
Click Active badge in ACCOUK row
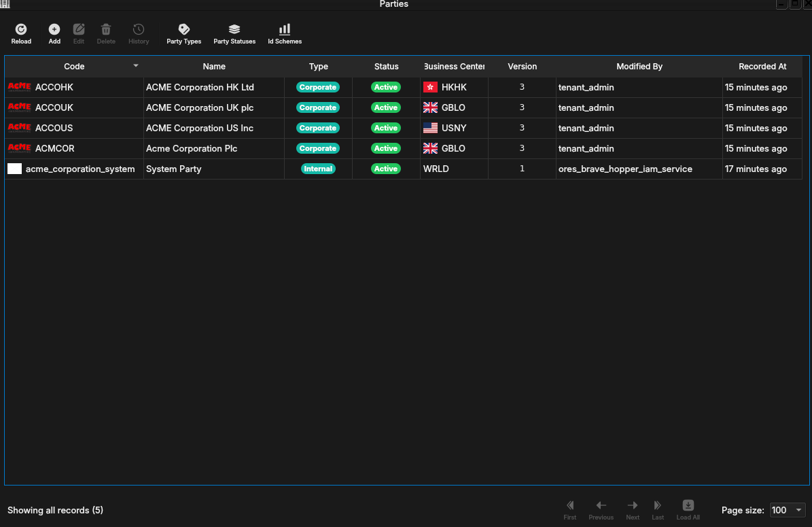click(x=386, y=107)
